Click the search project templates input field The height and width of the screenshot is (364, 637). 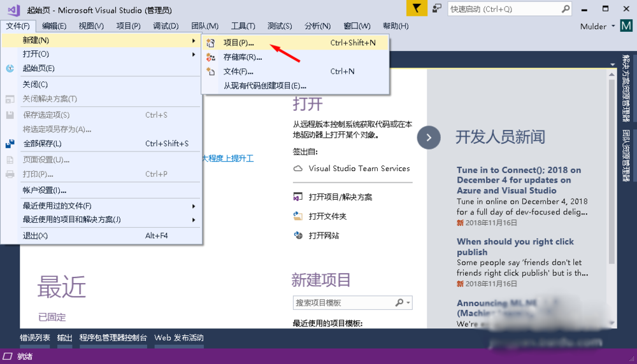(344, 303)
